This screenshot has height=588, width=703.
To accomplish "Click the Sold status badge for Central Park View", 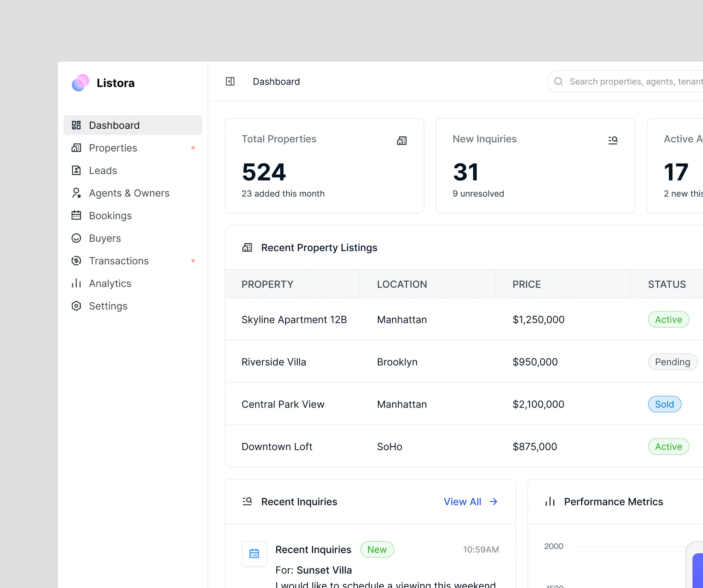I will coord(665,404).
